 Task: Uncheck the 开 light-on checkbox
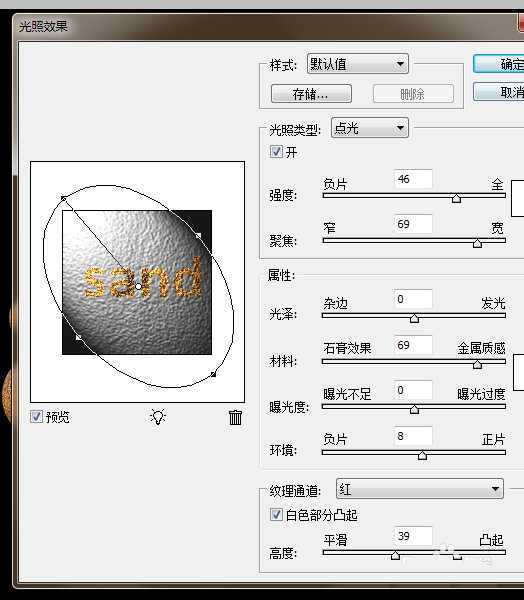[x=276, y=152]
